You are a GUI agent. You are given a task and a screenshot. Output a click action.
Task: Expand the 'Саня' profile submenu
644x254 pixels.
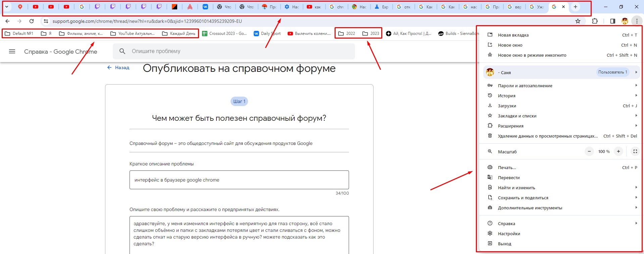pyautogui.click(x=562, y=72)
